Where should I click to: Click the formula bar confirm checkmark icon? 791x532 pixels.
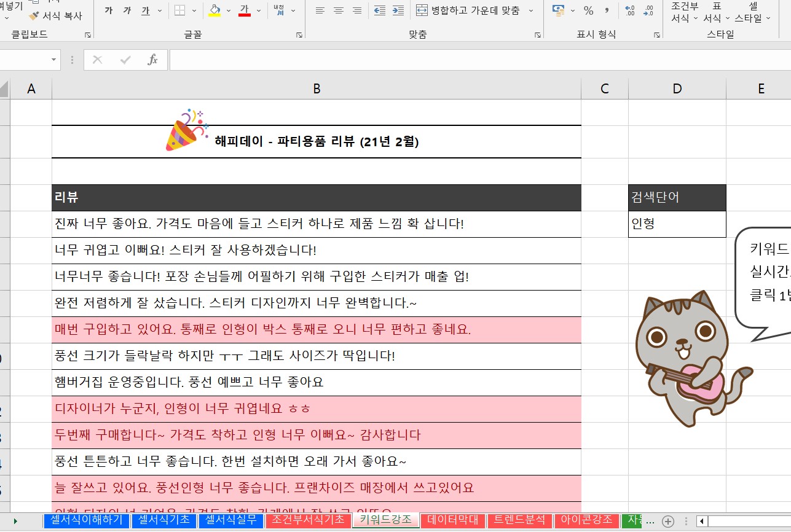click(125, 60)
